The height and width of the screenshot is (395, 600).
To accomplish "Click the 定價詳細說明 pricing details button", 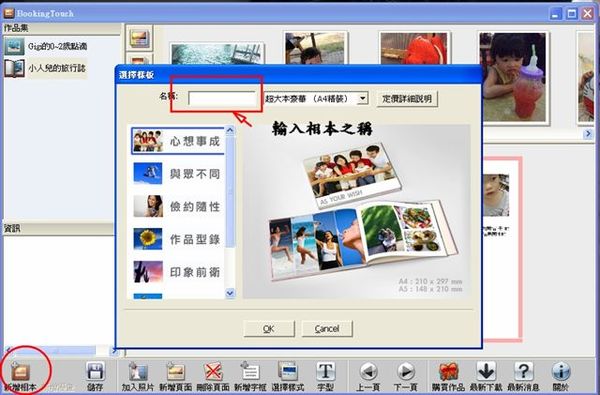I will (x=407, y=99).
